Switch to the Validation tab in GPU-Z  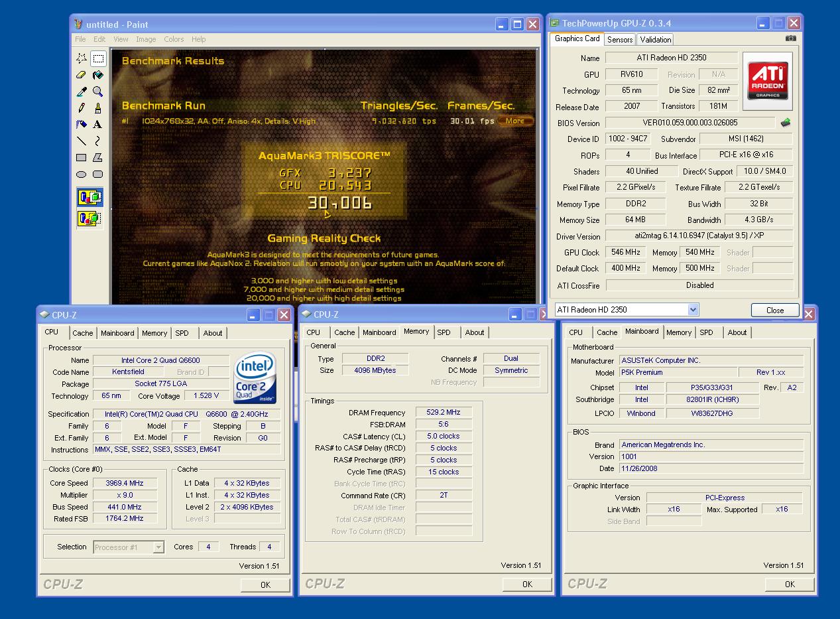(656, 40)
